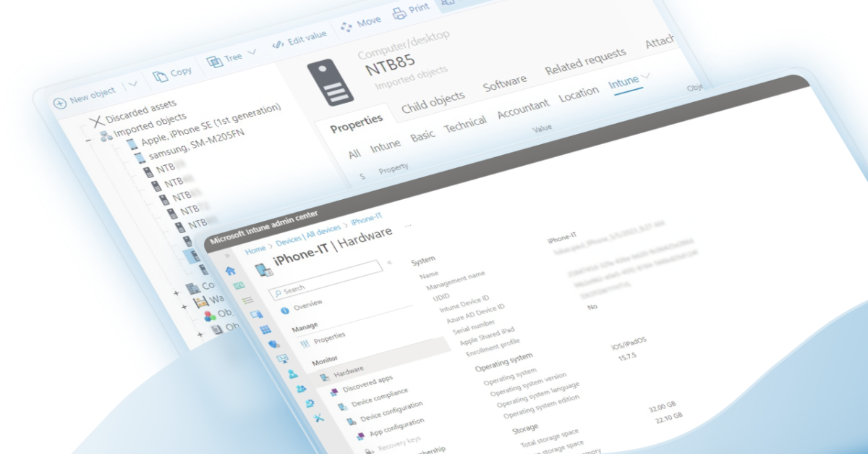Click the Search box in Intune menu
This screenshot has height=454, width=868.
(325, 279)
